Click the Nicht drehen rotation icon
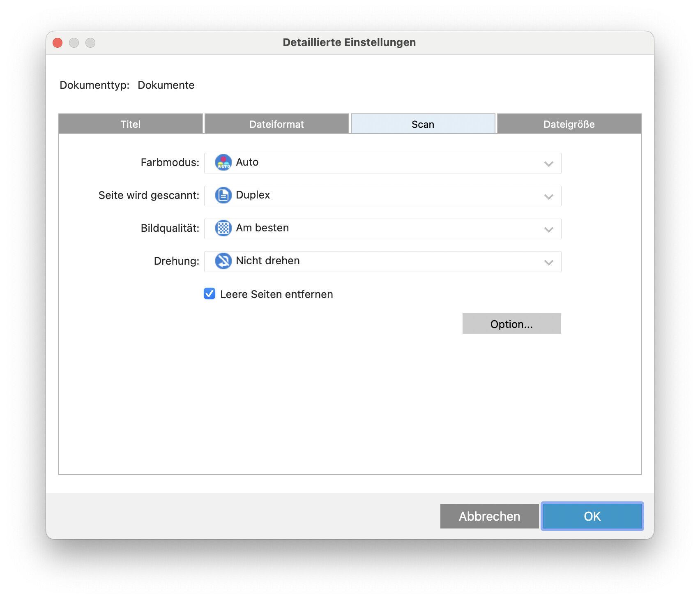The width and height of the screenshot is (700, 600). coord(223,261)
